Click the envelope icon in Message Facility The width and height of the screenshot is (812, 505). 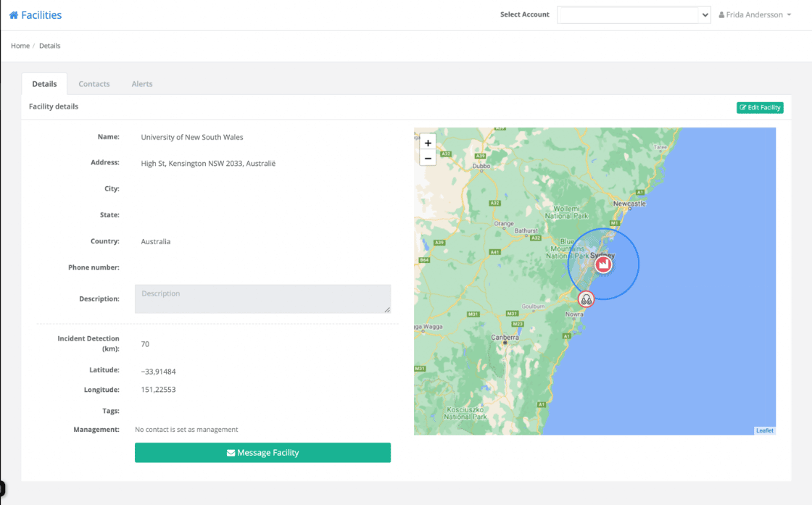click(x=231, y=453)
